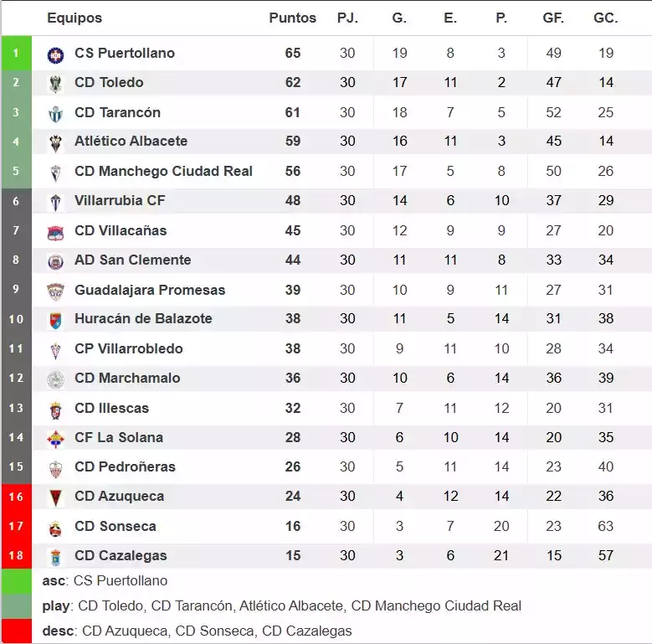This screenshot has width=652, height=644.
Task: Click the Villarrubia CF crest
Action: [x=55, y=202]
